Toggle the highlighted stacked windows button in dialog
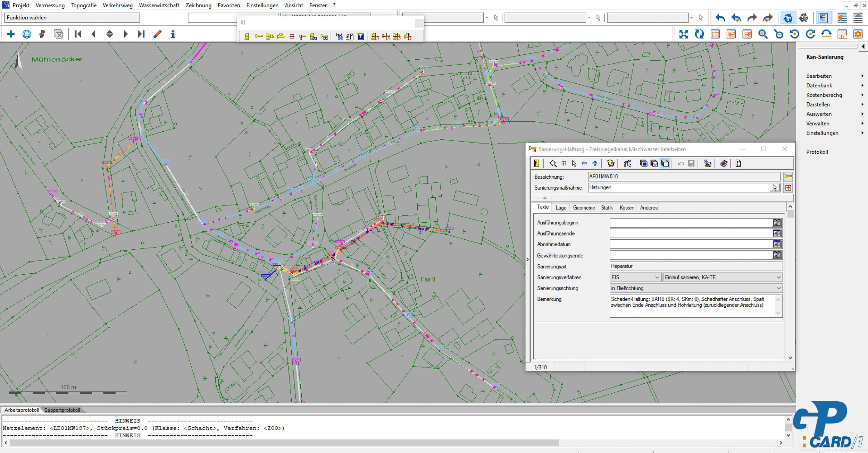The height and width of the screenshot is (453, 868). (x=665, y=163)
